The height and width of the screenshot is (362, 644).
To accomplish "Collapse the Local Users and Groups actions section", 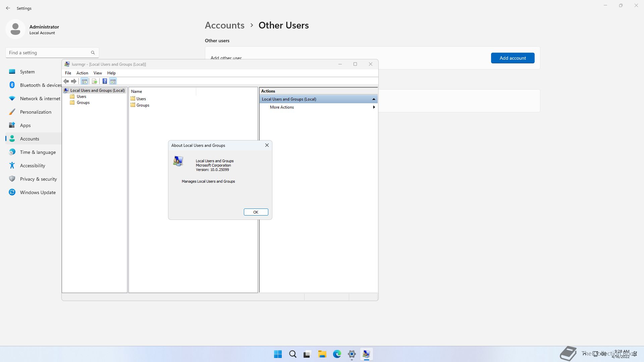I will 374,99.
